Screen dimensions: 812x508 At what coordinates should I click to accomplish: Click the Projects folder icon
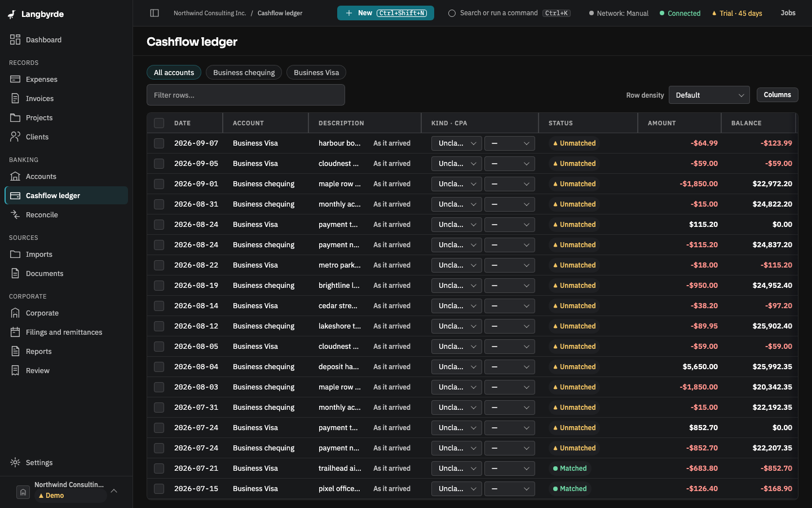coord(15,117)
